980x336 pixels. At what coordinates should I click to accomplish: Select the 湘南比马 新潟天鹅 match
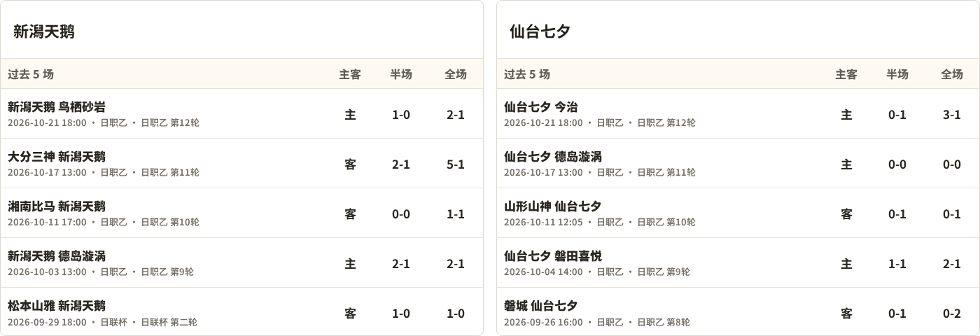click(241, 213)
